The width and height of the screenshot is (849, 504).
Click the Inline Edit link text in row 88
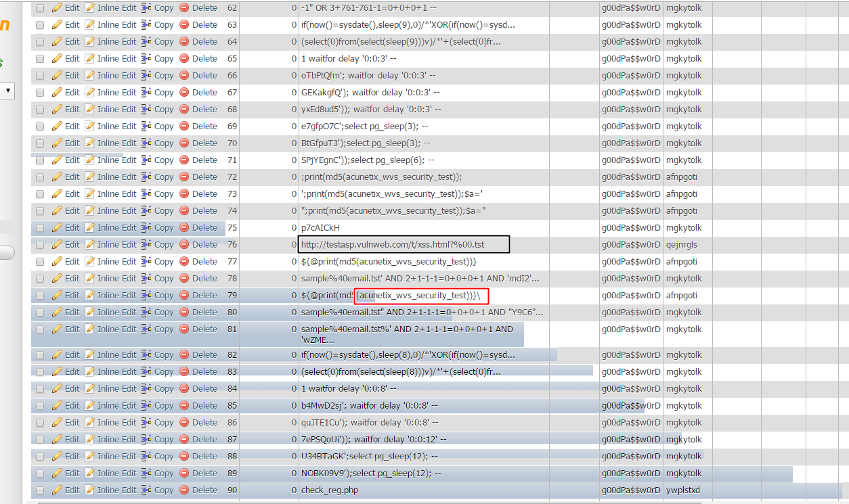click(117, 457)
